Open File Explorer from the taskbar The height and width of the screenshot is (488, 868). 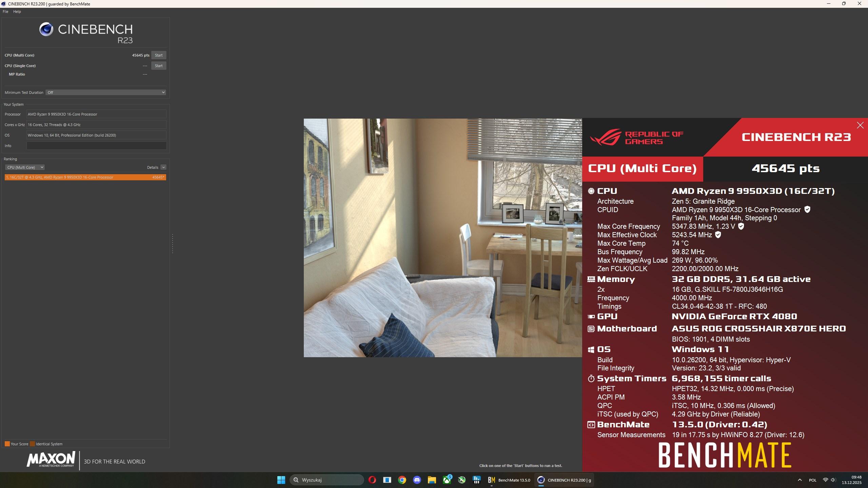pyautogui.click(x=432, y=480)
